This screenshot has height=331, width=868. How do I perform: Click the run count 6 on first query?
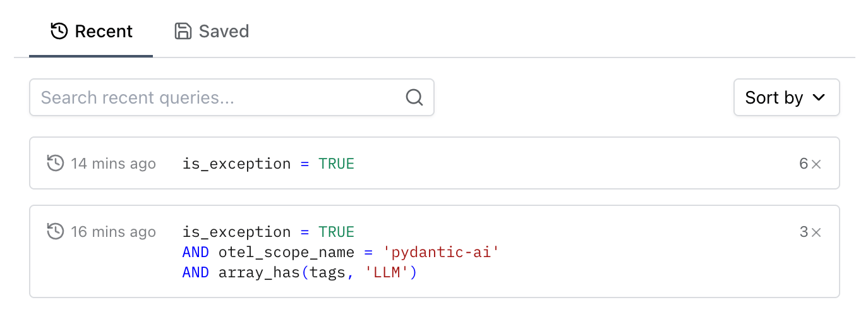click(803, 164)
